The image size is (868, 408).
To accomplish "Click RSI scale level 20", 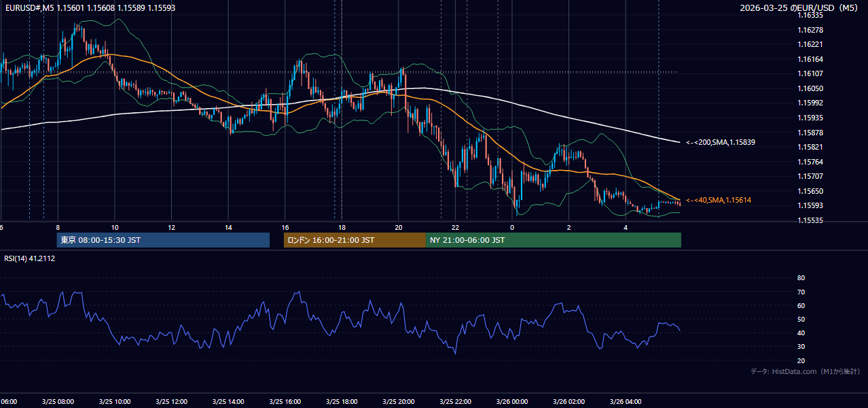I will (x=801, y=360).
